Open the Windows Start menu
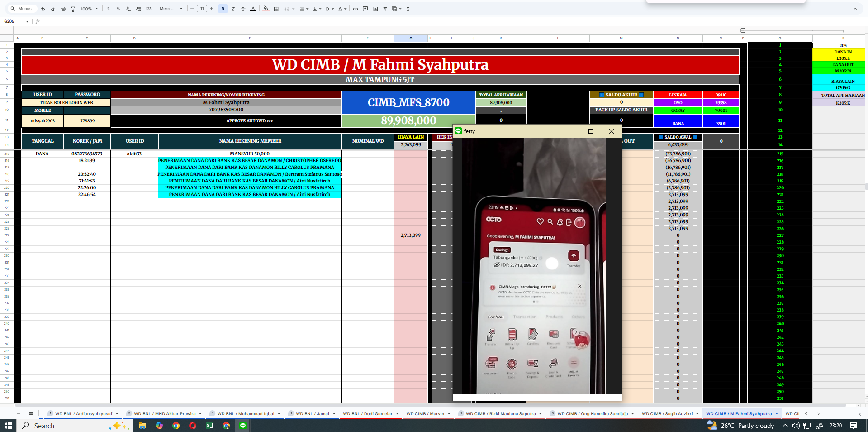This screenshot has width=868, height=432. [8, 426]
